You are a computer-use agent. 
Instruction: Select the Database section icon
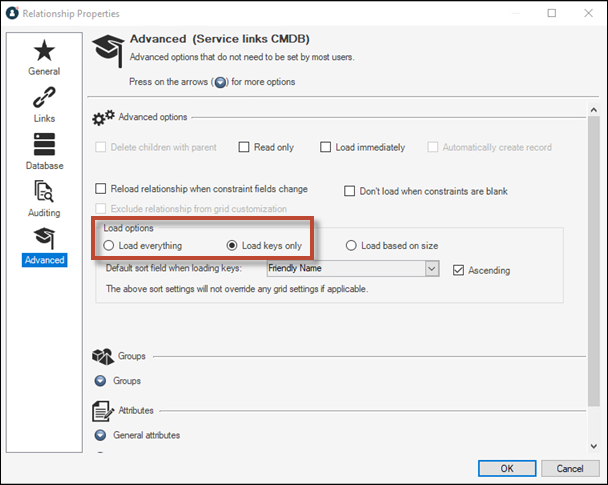coord(44,145)
